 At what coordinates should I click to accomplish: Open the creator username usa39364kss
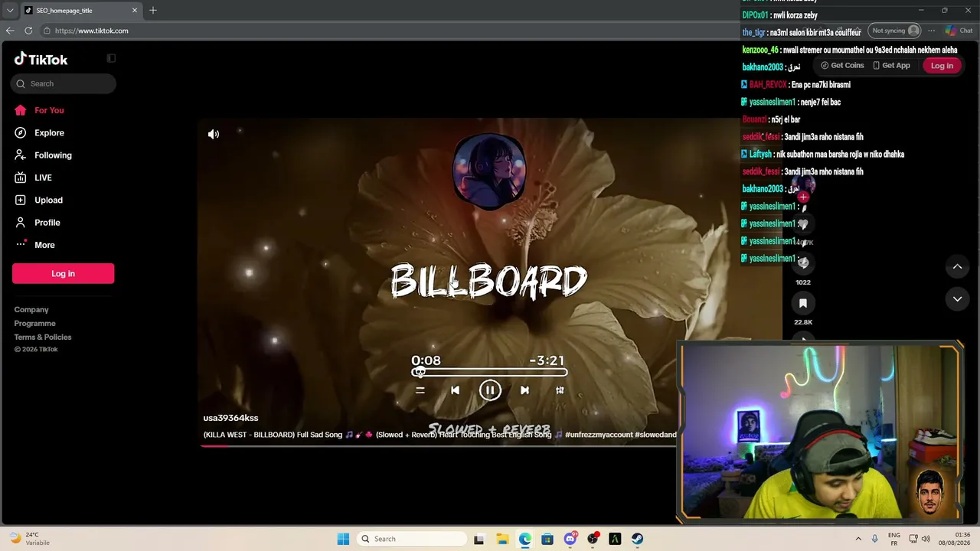point(230,418)
